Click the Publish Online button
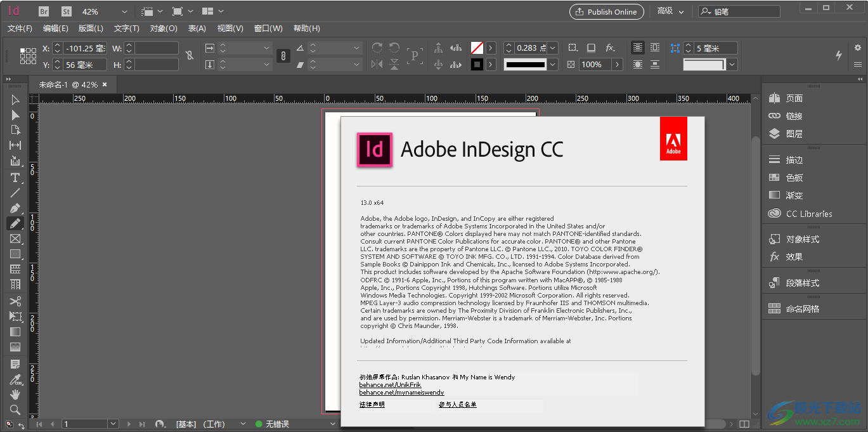This screenshot has width=868, height=432. click(x=606, y=11)
